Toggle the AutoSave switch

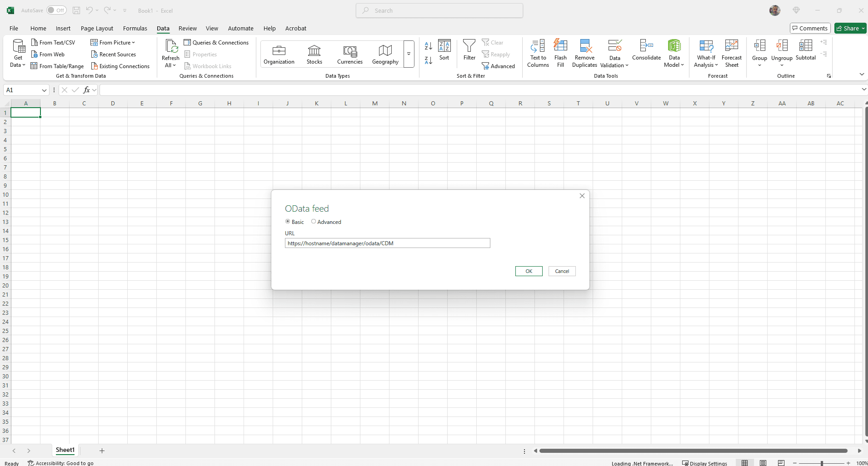pos(56,10)
